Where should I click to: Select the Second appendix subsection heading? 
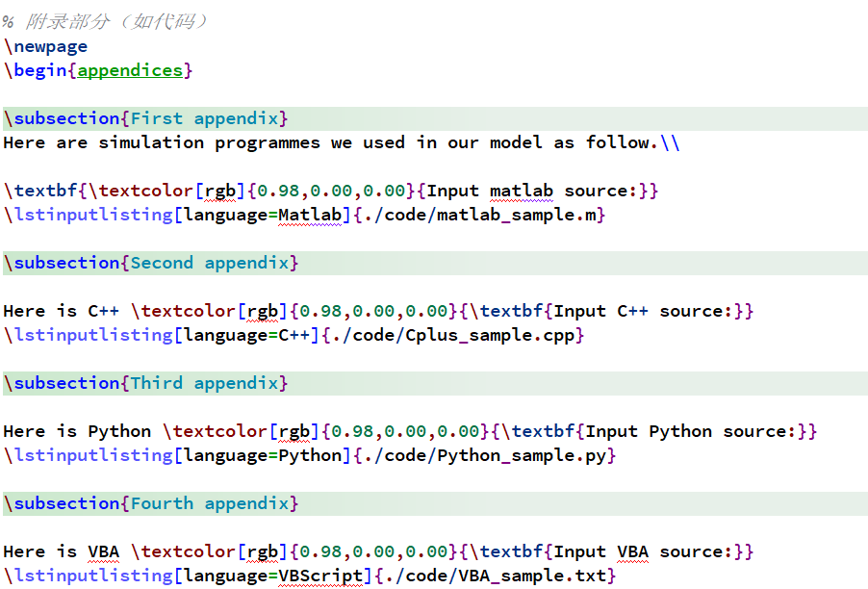(x=214, y=263)
